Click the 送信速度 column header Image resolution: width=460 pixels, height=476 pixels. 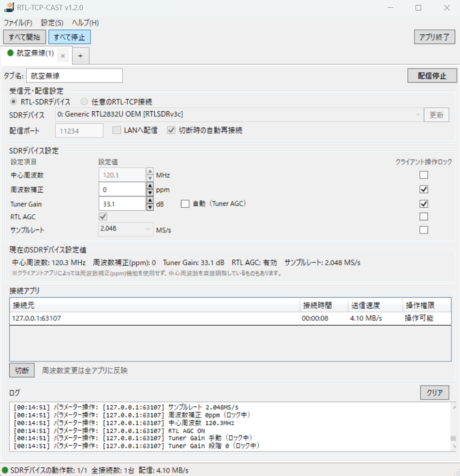[x=375, y=305]
